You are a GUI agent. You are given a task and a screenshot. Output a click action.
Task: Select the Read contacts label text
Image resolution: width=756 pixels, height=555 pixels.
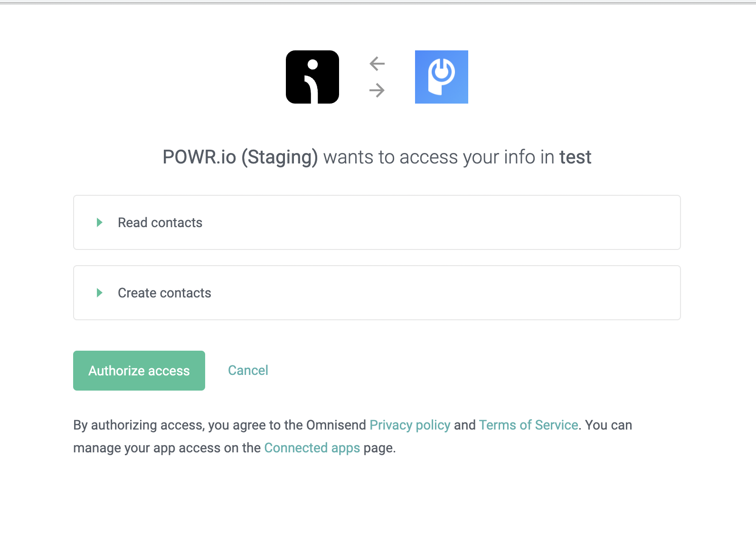point(160,222)
